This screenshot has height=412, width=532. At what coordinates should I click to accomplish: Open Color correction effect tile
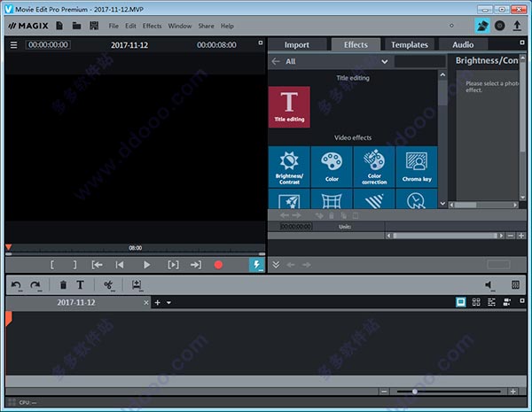coord(374,167)
